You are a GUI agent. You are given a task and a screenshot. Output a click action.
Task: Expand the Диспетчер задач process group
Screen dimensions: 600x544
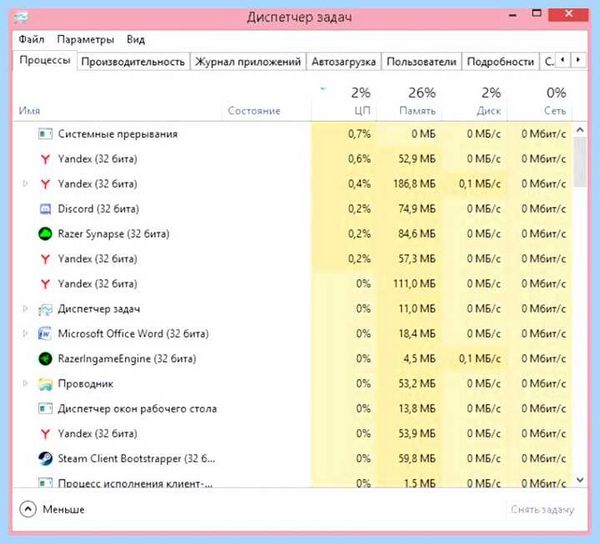coord(25,308)
